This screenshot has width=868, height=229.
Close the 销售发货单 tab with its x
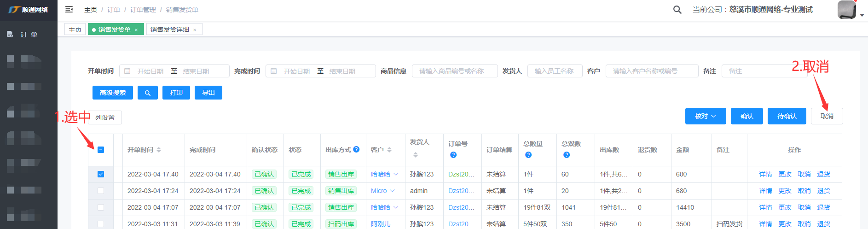[x=136, y=30]
